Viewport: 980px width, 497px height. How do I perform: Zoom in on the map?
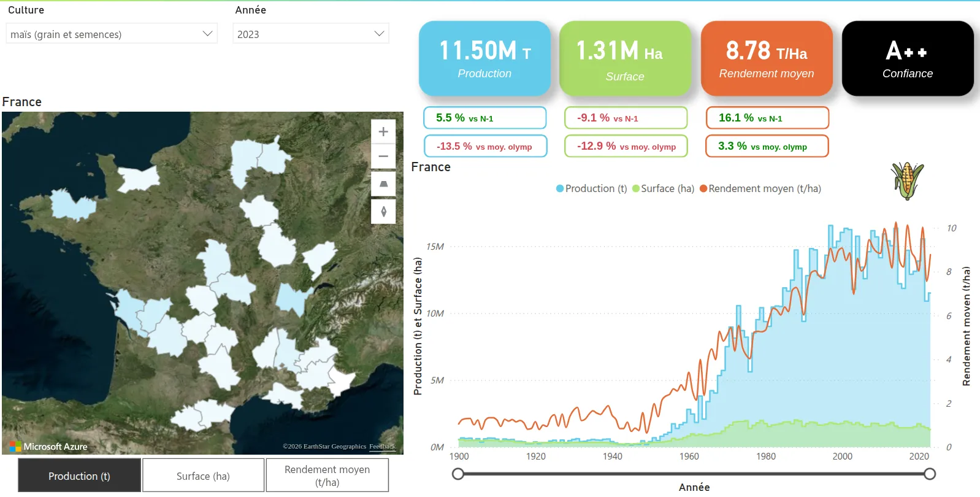pos(383,131)
